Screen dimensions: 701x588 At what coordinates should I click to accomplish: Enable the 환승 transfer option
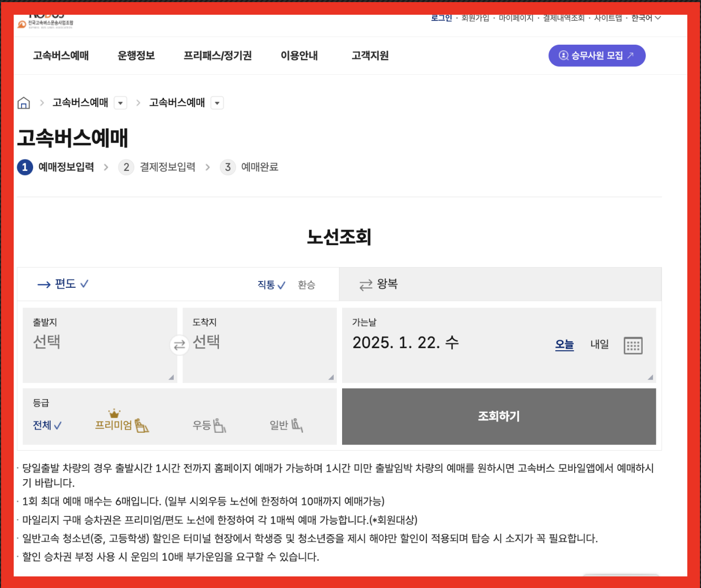click(x=307, y=285)
